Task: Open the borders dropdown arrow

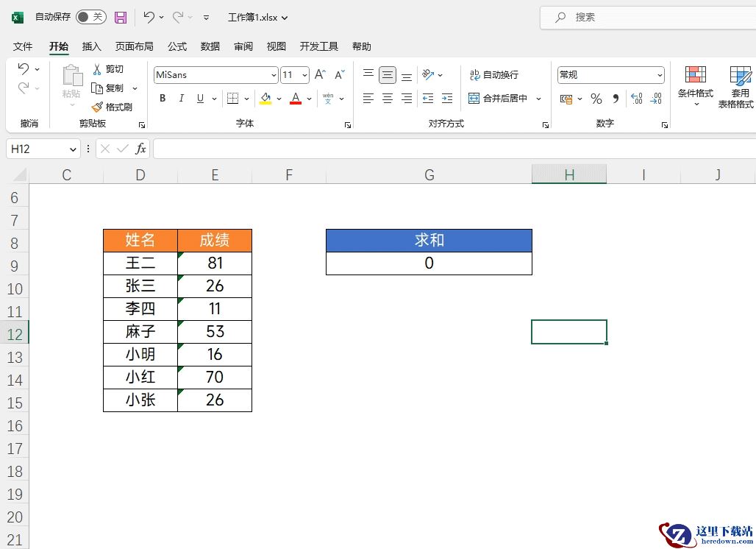Action: tap(246, 99)
